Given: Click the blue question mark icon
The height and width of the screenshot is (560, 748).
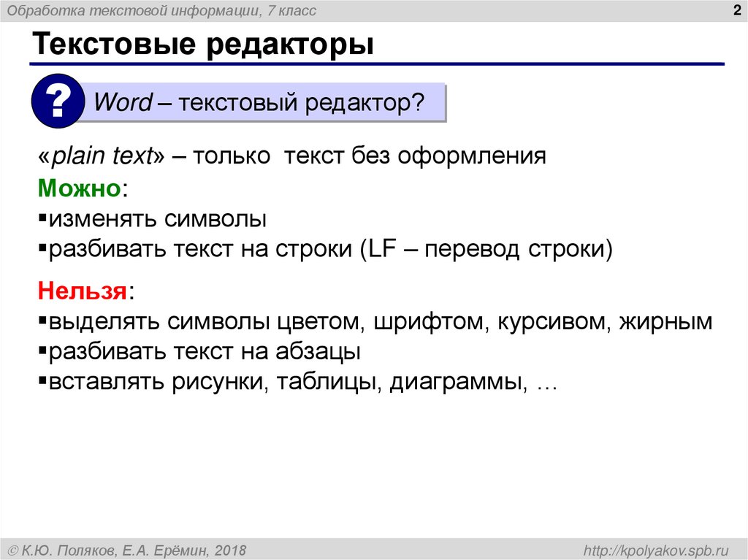Looking at the screenshot, I should click(x=58, y=101).
